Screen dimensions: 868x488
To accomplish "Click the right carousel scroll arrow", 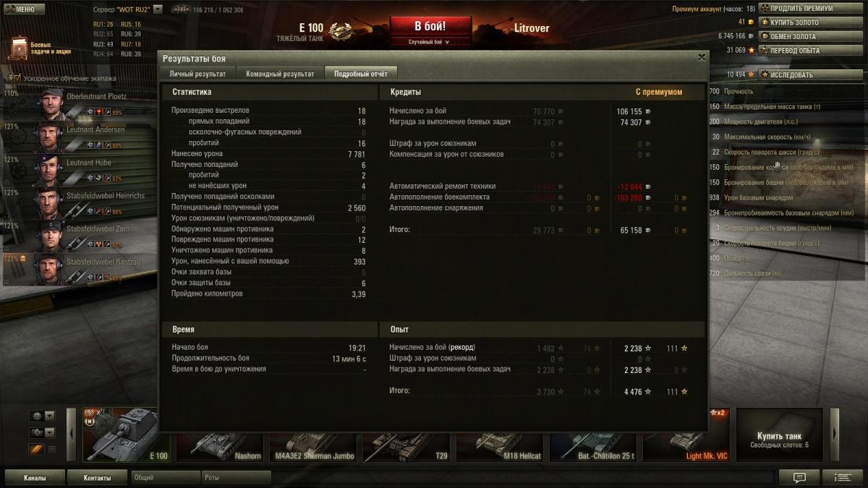I will pyautogui.click(x=835, y=435).
